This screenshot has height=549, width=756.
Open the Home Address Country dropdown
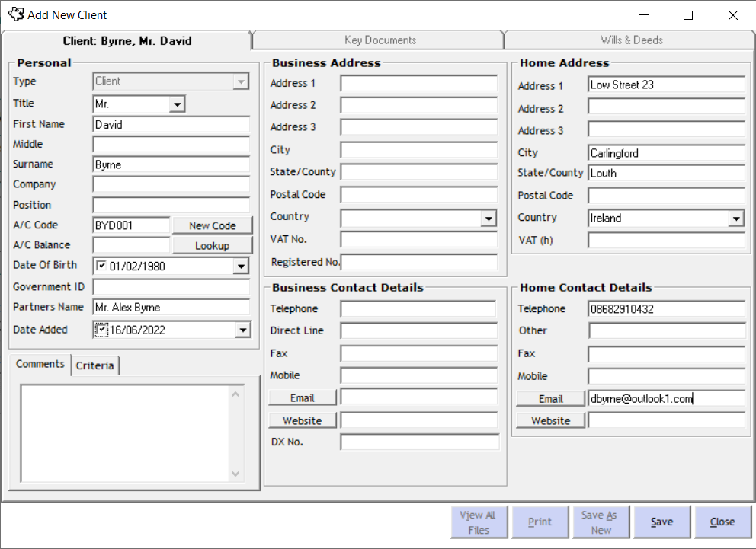coord(735,219)
